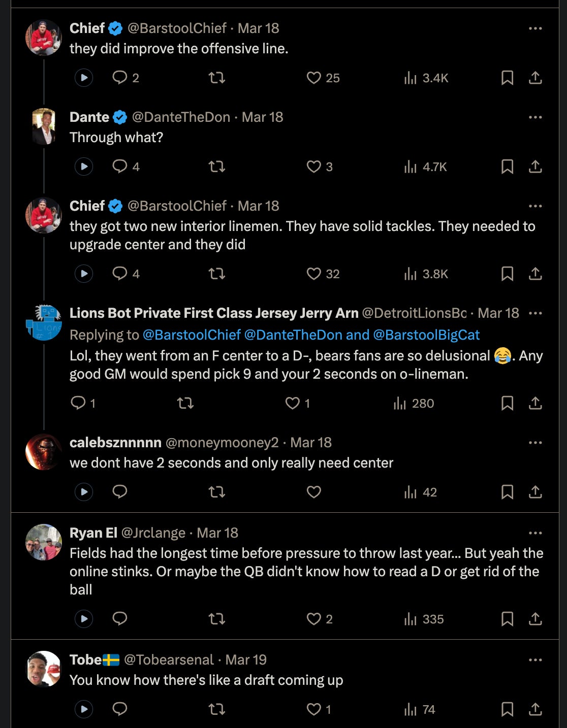This screenshot has height=728, width=567.
Task: Open the @BarstoolBigCat mention link
Action: [426, 335]
